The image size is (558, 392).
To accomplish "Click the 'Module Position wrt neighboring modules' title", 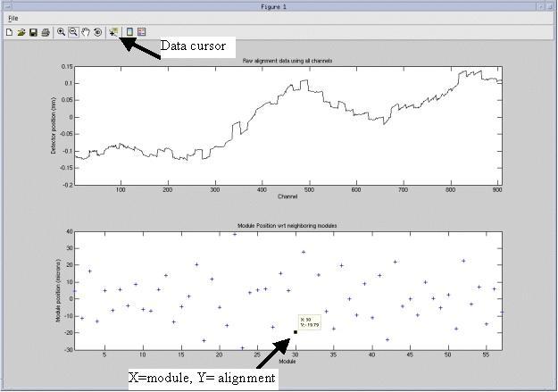I will click(287, 226).
